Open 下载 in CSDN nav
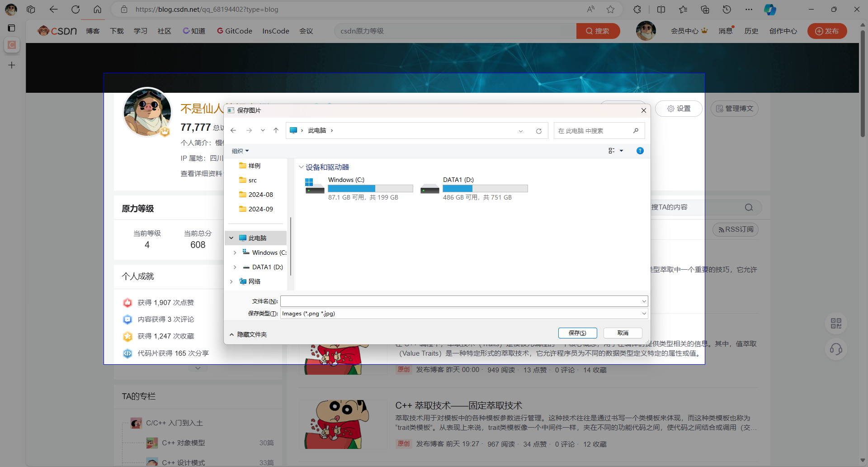 click(x=117, y=31)
